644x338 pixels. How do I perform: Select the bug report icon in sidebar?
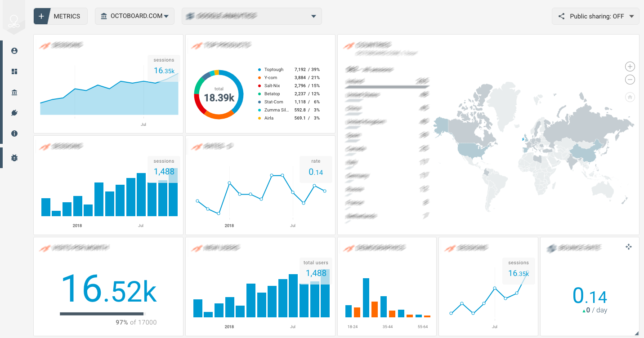(14, 158)
